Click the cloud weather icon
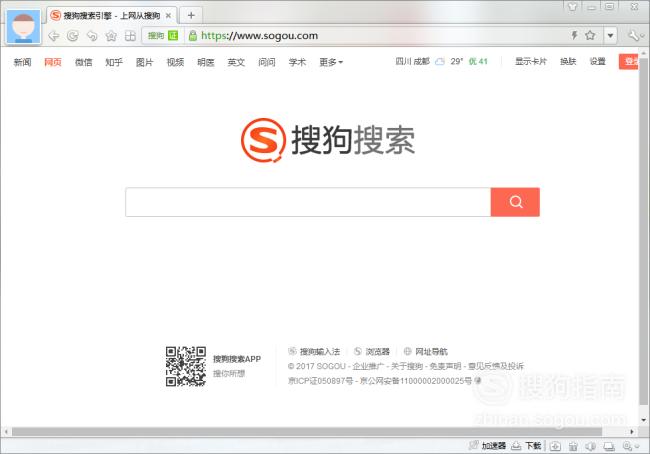 [440, 61]
